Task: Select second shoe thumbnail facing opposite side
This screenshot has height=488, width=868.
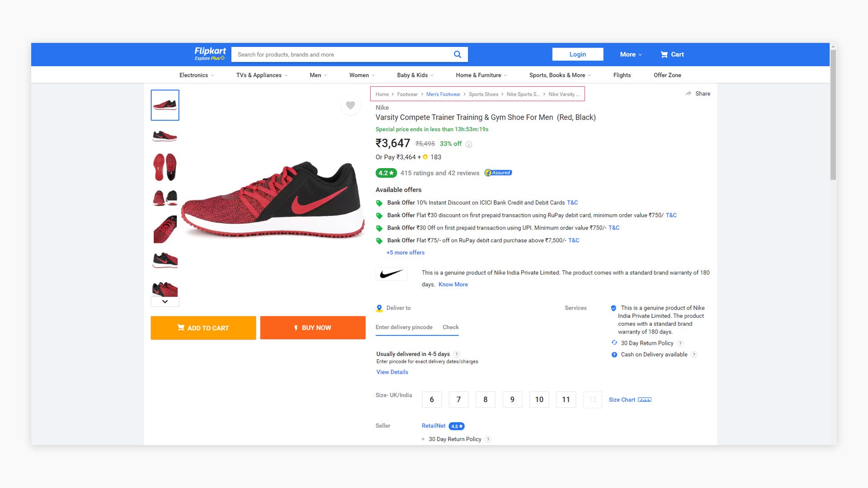Action: (x=165, y=136)
